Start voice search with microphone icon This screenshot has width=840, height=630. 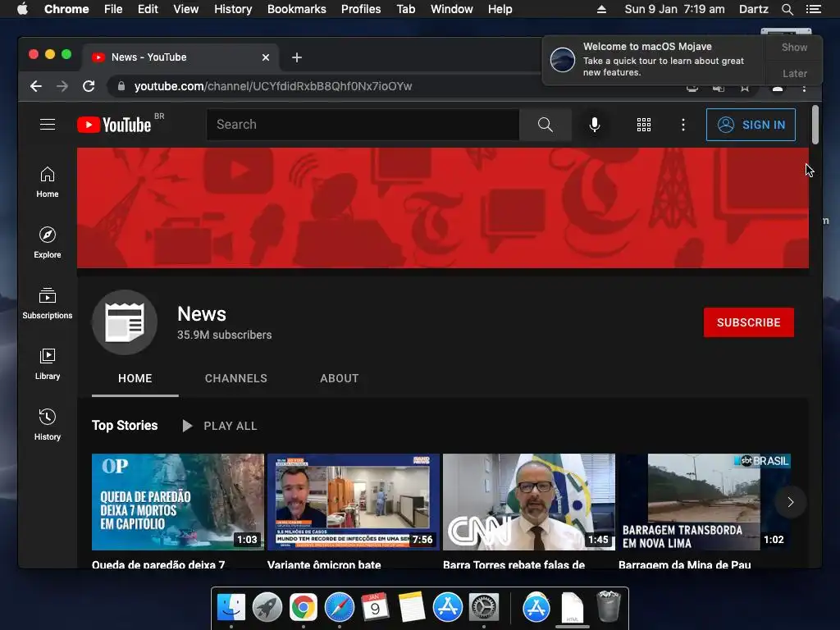594,125
